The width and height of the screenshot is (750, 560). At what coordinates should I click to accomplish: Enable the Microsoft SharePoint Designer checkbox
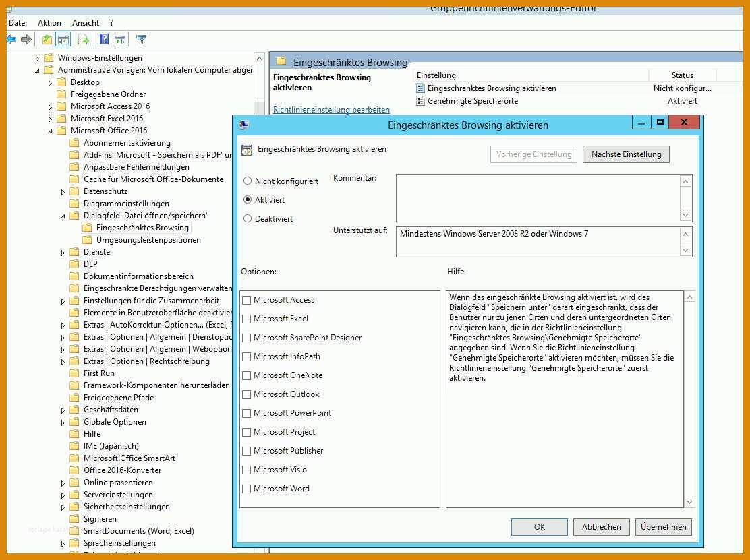click(x=247, y=338)
